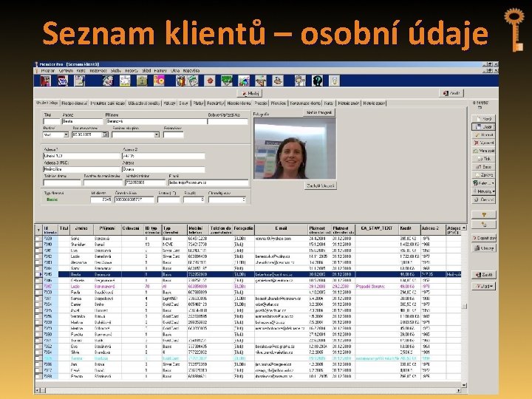The image size is (532, 399).
Task: Click the table's vertical scrollbar
Action: pos(464,305)
